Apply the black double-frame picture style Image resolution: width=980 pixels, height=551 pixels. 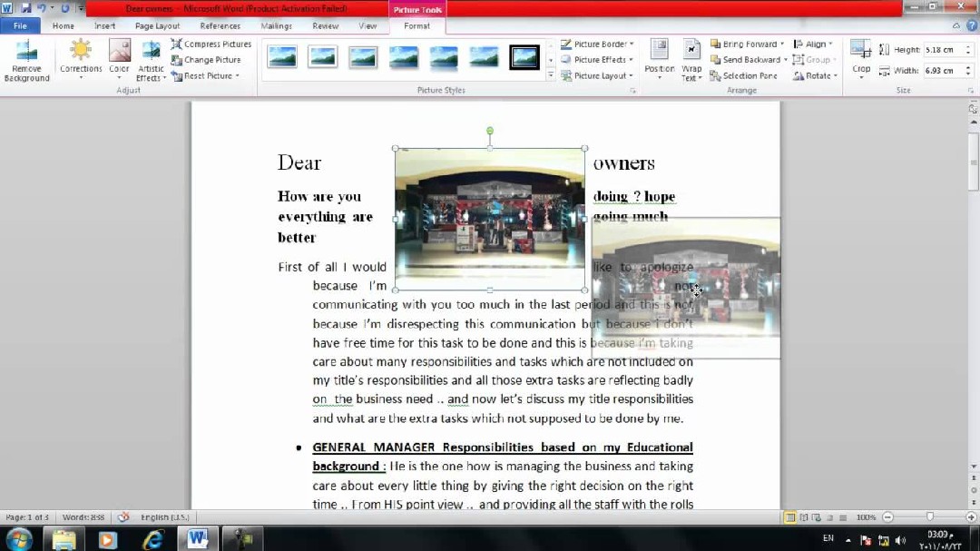(x=524, y=57)
